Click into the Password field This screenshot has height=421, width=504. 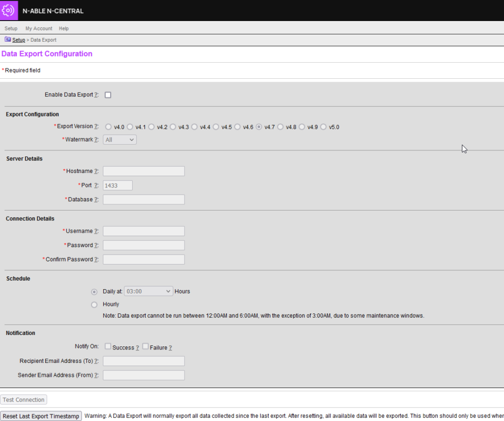(143, 245)
